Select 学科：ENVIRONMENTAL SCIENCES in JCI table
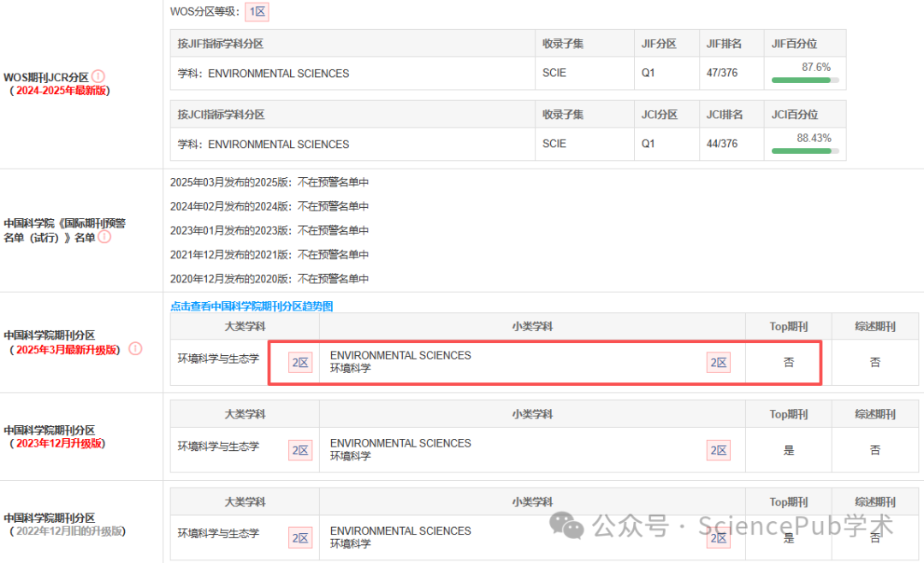The image size is (924, 563). tap(264, 145)
